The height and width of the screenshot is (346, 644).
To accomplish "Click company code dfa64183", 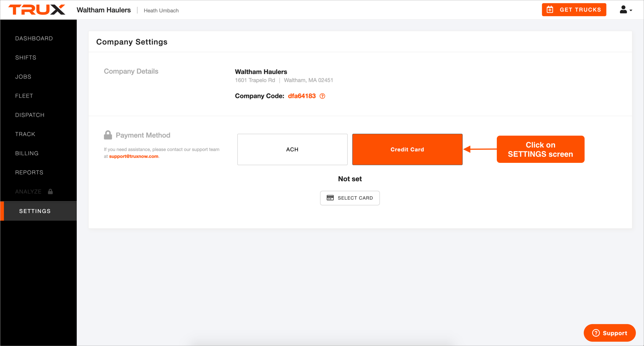I will pos(302,96).
